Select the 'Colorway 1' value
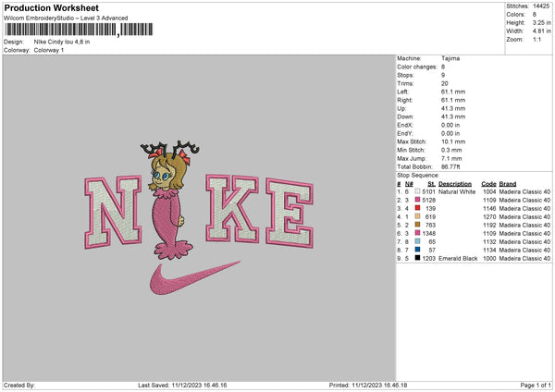 point(49,50)
